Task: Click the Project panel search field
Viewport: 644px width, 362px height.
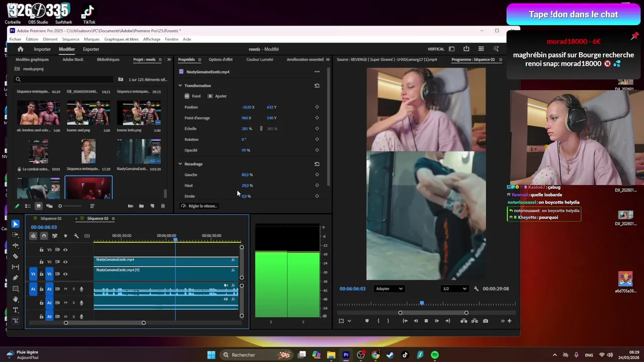Action: point(64,79)
